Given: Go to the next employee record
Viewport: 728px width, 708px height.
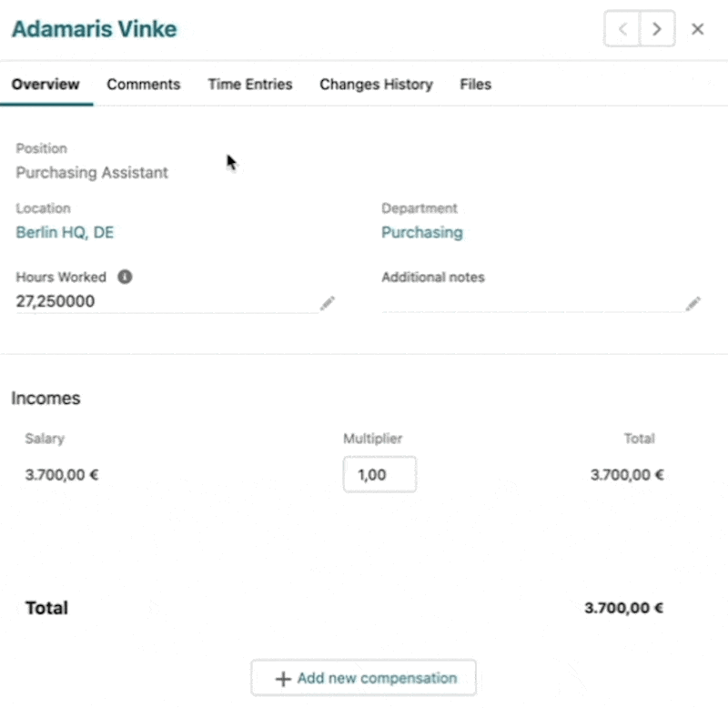Looking at the screenshot, I should (x=656, y=29).
